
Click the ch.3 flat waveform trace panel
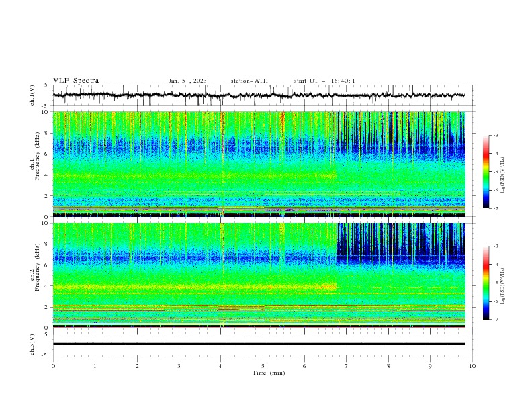[264, 345]
